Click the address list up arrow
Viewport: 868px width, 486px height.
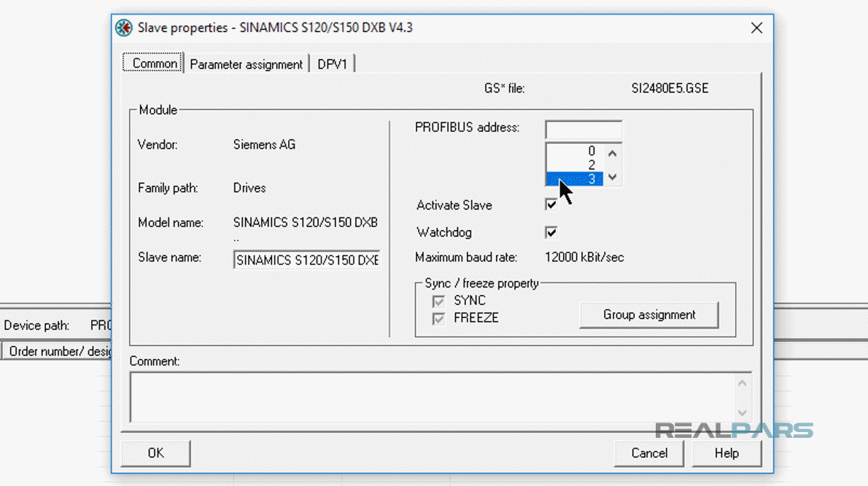(612, 153)
